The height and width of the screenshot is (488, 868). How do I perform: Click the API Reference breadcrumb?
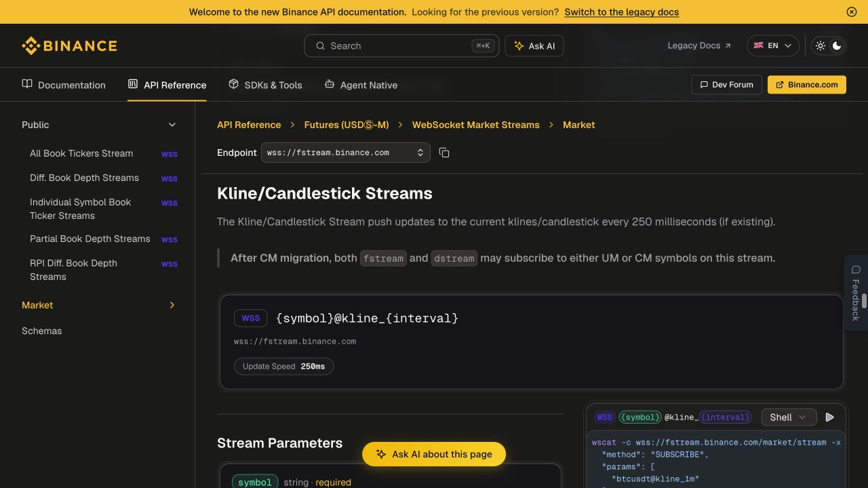[249, 125]
